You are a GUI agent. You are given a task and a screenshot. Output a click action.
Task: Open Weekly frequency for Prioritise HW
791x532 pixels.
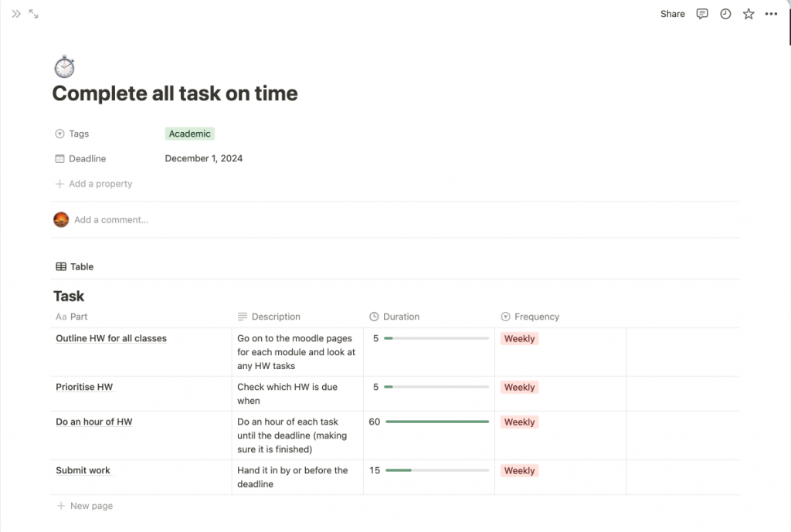519,388
